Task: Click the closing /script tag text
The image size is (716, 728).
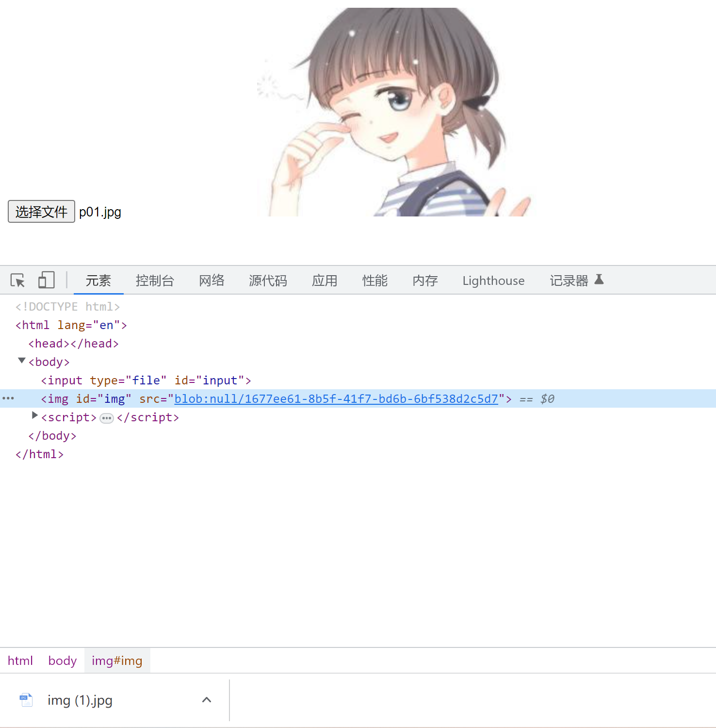Action: [x=148, y=417]
